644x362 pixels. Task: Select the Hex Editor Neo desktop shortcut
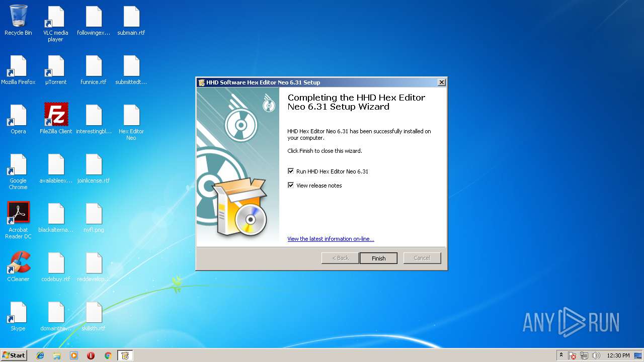(x=131, y=122)
